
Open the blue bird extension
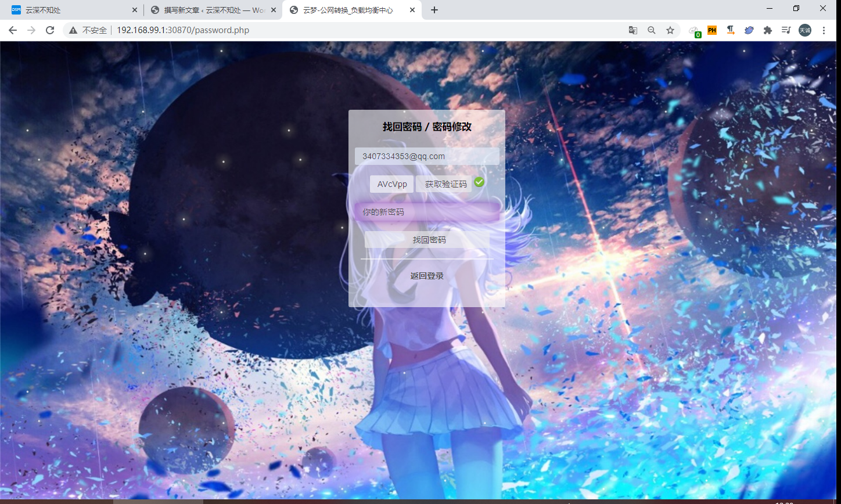coord(749,30)
